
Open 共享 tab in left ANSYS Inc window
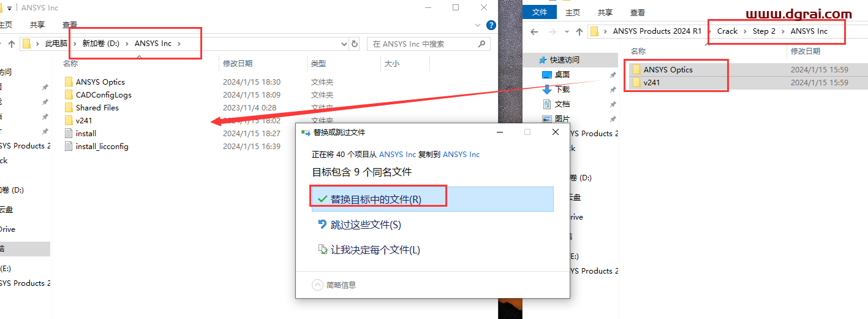click(37, 25)
